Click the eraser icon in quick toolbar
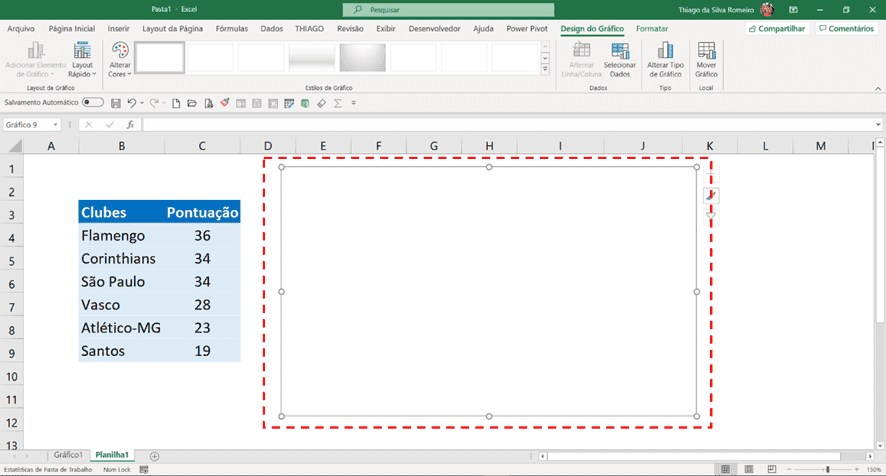The image size is (886, 476). coord(322,103)
